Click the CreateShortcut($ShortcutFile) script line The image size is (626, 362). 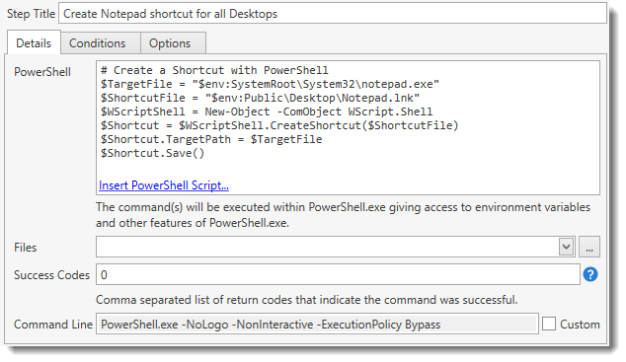(279, 126)
